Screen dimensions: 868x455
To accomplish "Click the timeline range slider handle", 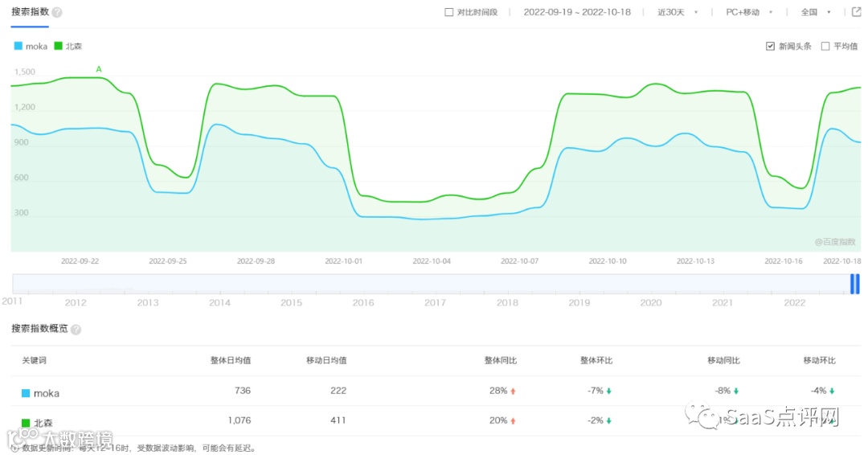I will 854,284.
